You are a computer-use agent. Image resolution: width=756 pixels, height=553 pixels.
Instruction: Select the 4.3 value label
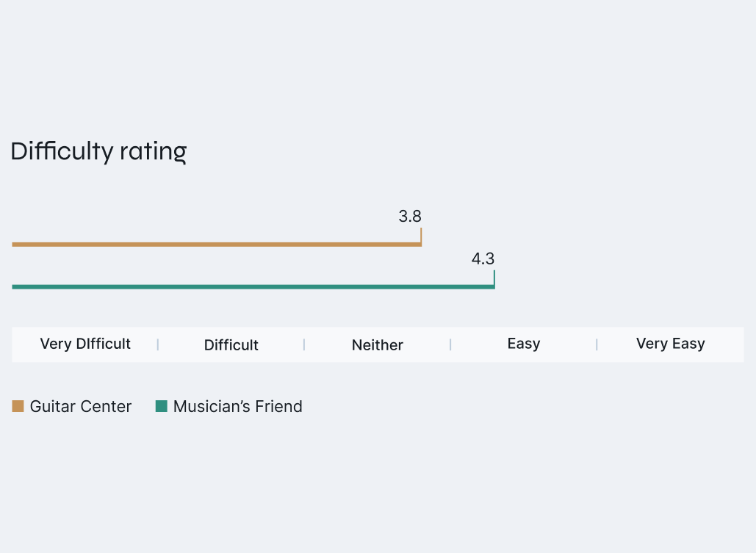click(x=483, y=259)
